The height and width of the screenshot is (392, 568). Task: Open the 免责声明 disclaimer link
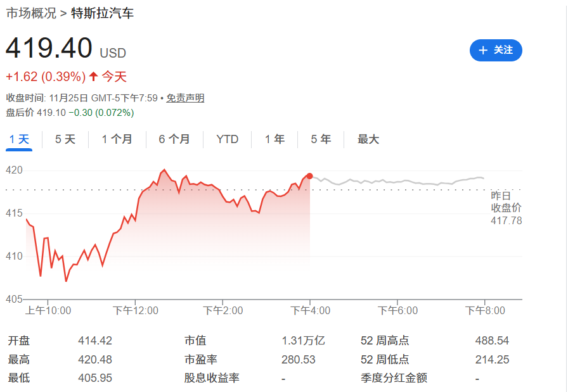(184, 99)
